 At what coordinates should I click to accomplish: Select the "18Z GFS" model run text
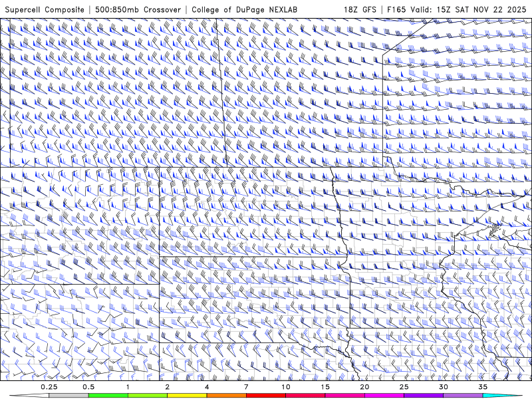tap(360, 9)
